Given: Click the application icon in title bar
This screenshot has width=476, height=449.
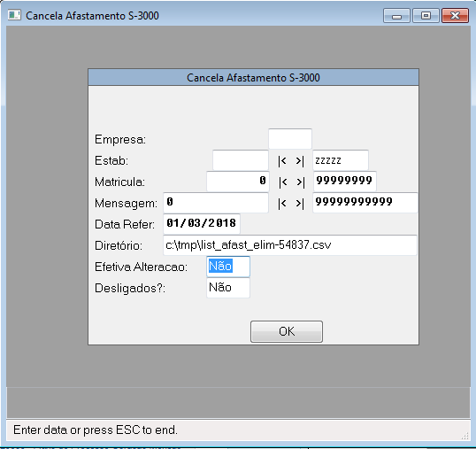Looking at the screenshot, I should (14, 15).
